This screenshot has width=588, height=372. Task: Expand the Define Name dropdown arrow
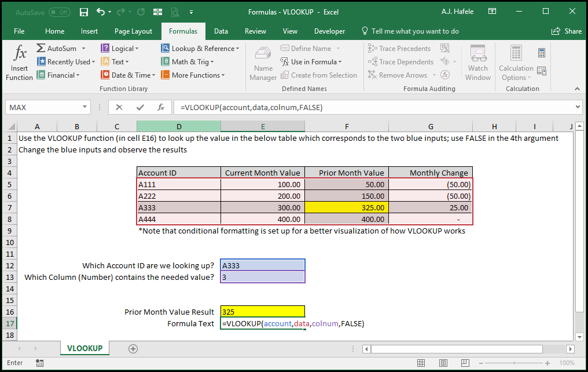tap(338, 49)
